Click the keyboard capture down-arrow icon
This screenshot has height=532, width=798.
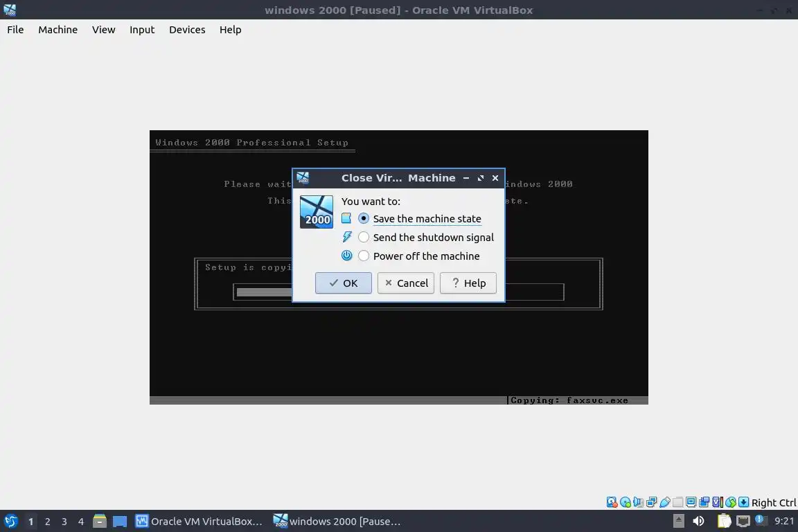743,502
